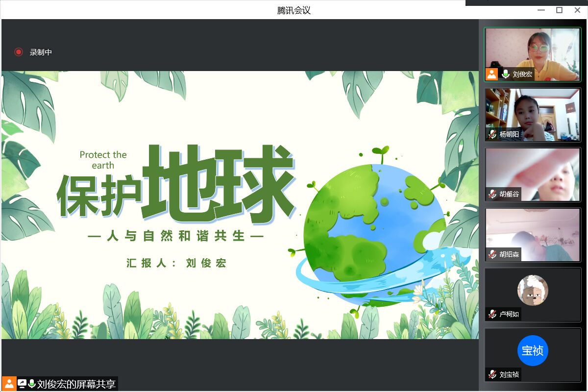Click 卢柯如's cartoon avatar
The height and width of the screenshot is (392, 588).
tap(533, 290)
